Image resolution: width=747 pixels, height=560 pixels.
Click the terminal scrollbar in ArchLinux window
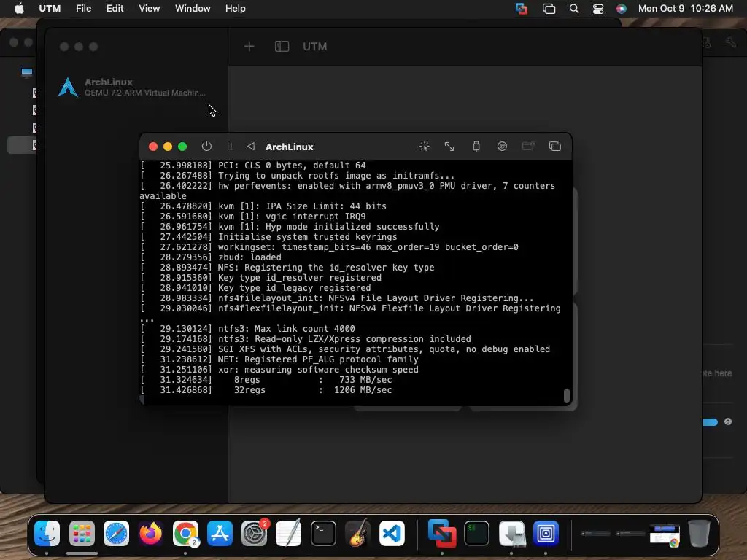566,396
